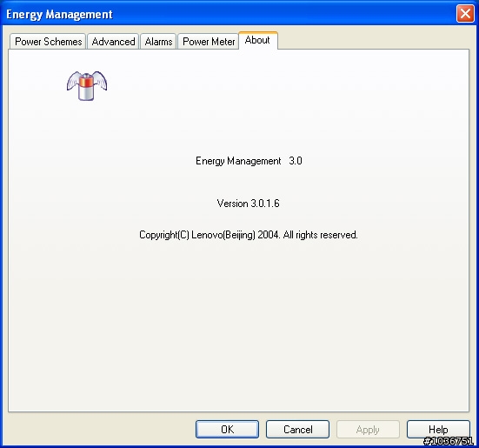Open Help for Energy Management

(438, 430)
